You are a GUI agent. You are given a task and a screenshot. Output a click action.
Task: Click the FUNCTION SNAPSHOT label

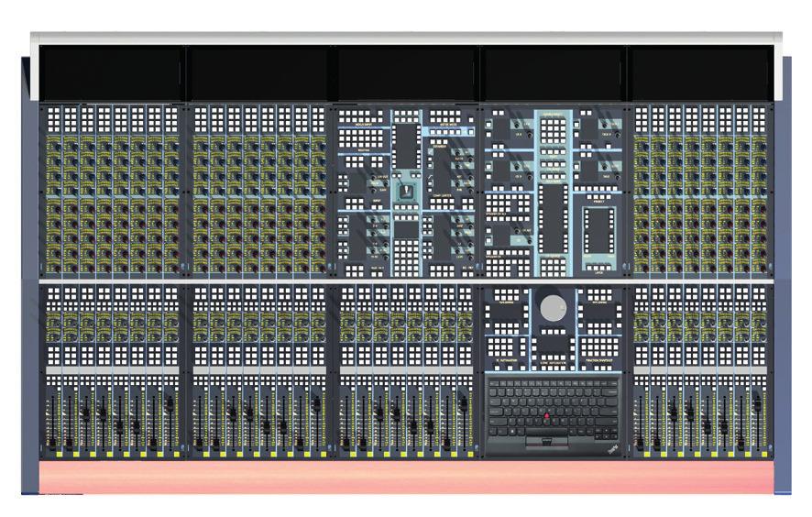pos(599,359)
